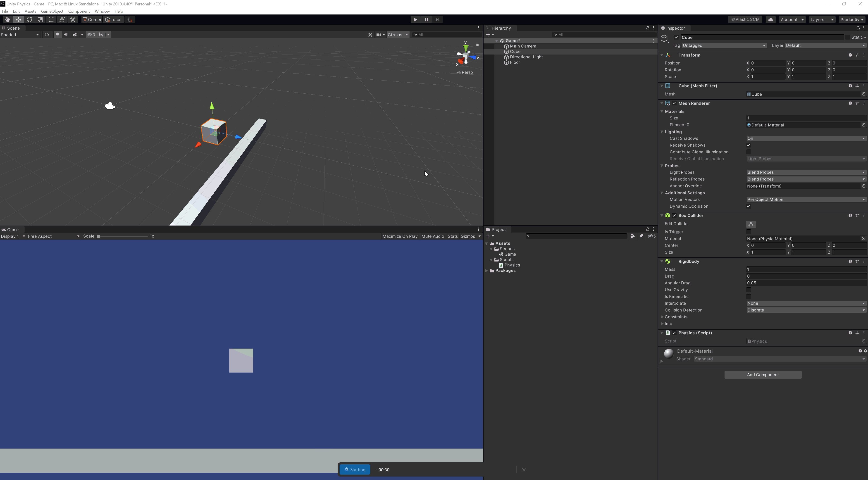Open Transform component help icon
The width and height of the screenshot is (868, 480).
pyautogui.click(x=850, y=55)
